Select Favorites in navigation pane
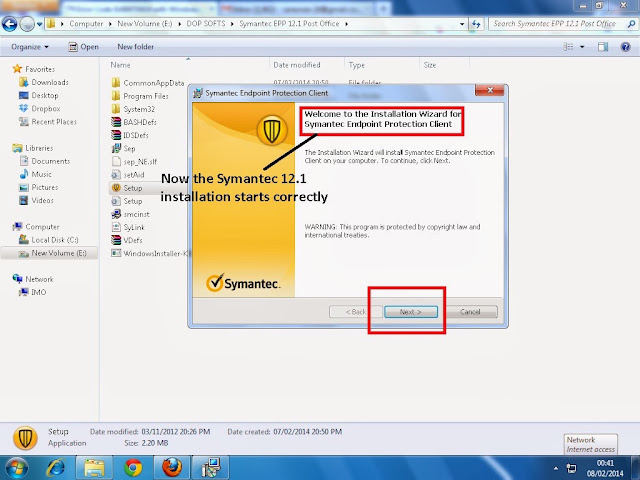The height and width of the screenshot is (480, 640). click(40, 69)
